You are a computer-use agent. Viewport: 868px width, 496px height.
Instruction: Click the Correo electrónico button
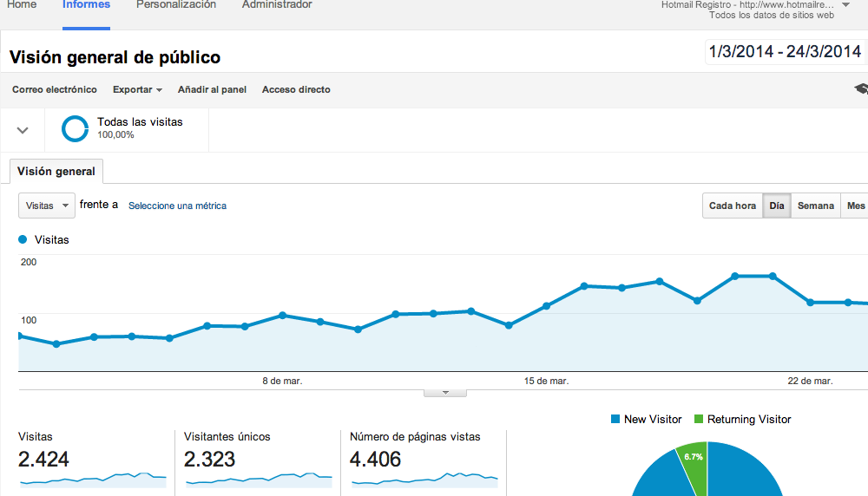click(55, 89)
